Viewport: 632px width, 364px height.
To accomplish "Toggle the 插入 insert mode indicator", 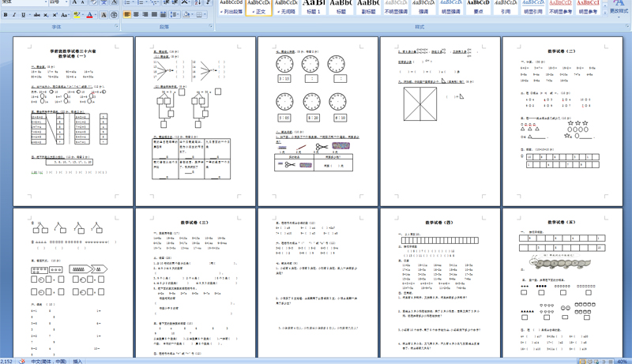I will 77,361.
